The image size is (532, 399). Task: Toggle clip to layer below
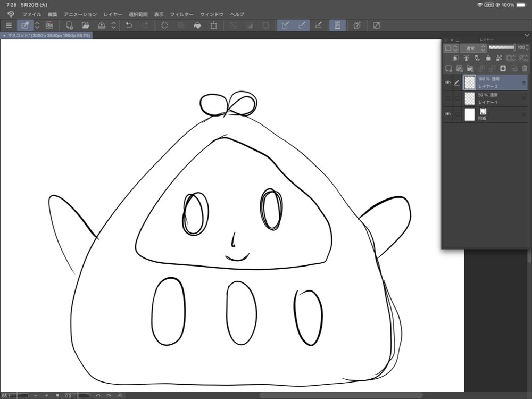coord(455,58)
